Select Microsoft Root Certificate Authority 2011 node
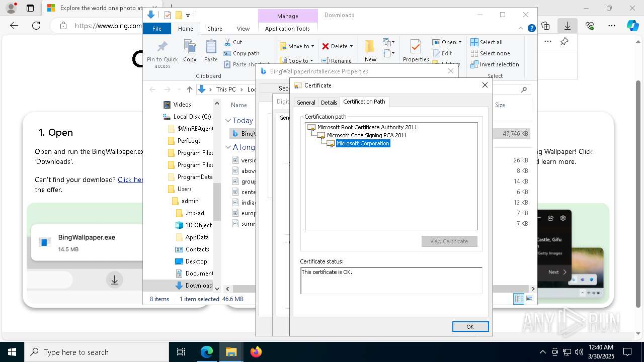Image resolution: width=644 pixels, height=362 pixels. click(367, 127)
